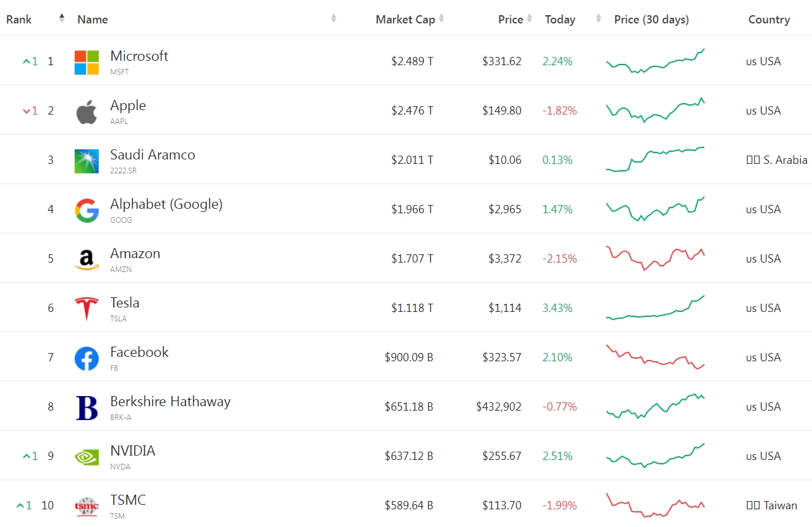The height and width of the screenshot is (527, 812).
Task: Click the Name column header text
Action: coord(92,20)
